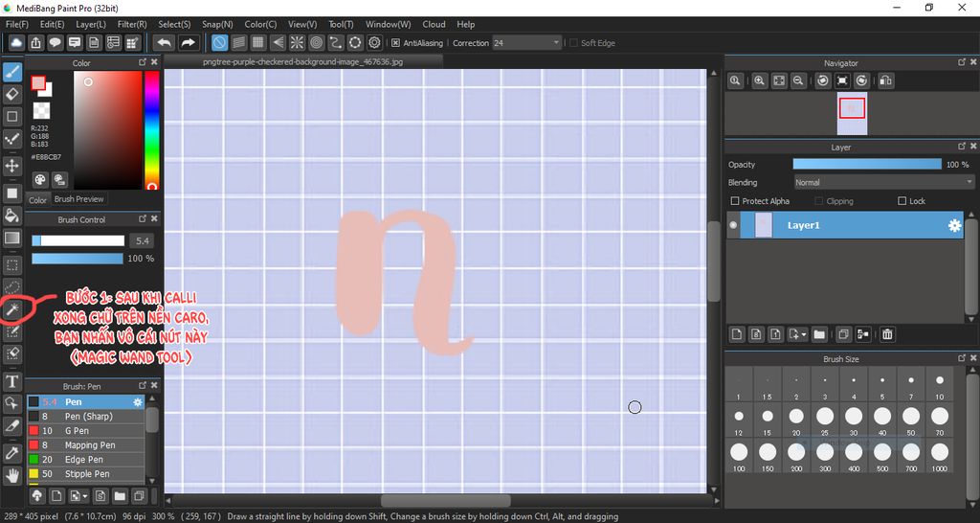This screenshot has height=523, width=980.
Task: Toggle the Soft Edge checkbox
Action: (x=573, y=43)
